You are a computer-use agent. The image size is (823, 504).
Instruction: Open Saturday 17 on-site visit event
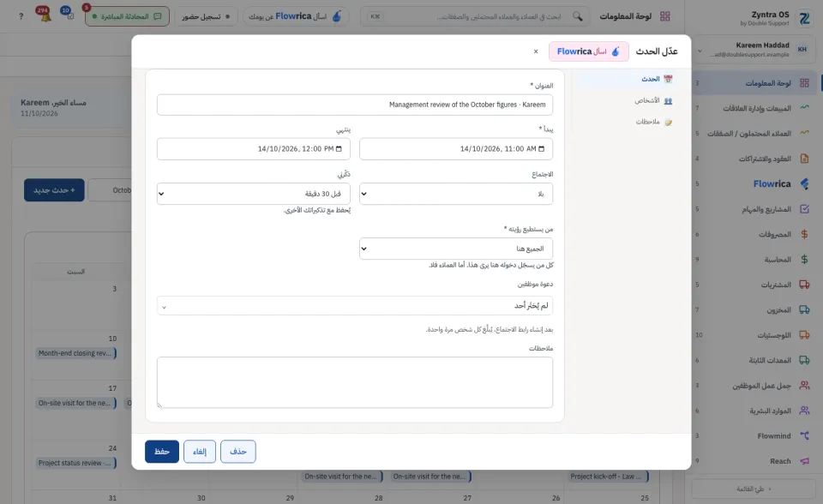pos(76,403)
